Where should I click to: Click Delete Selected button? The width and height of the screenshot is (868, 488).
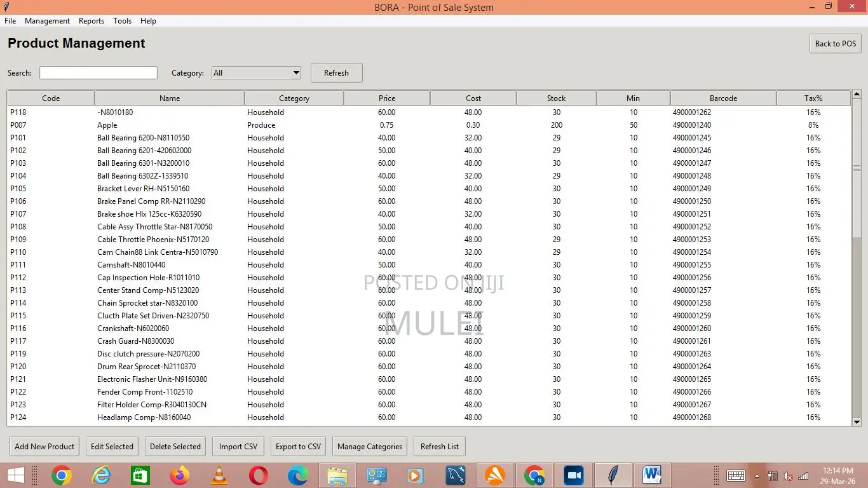(x=175, y=447)
